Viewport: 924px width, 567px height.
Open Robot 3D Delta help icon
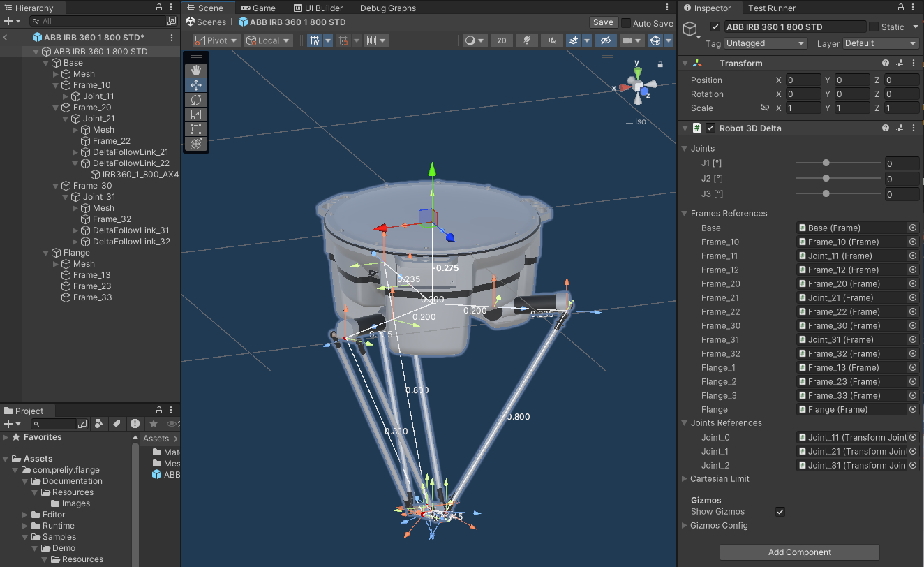[886, 128]
